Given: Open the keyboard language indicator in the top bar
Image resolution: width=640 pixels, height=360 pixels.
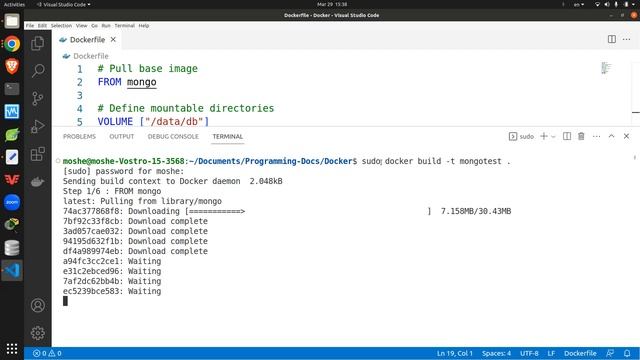Looking at the screenshot, I should 579,4.
